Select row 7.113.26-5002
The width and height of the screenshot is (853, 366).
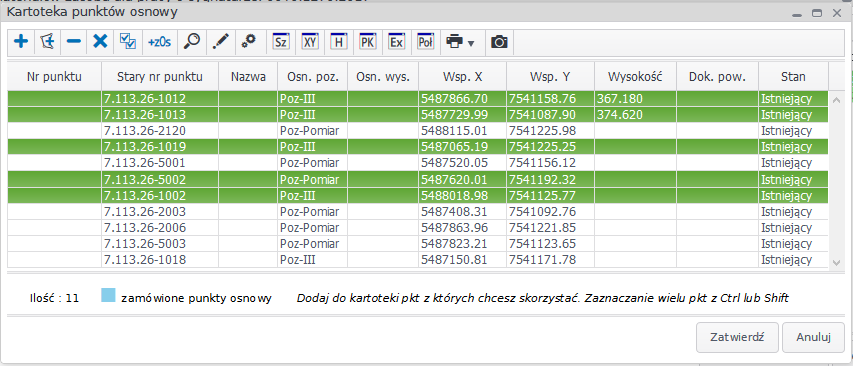[418, 179]
